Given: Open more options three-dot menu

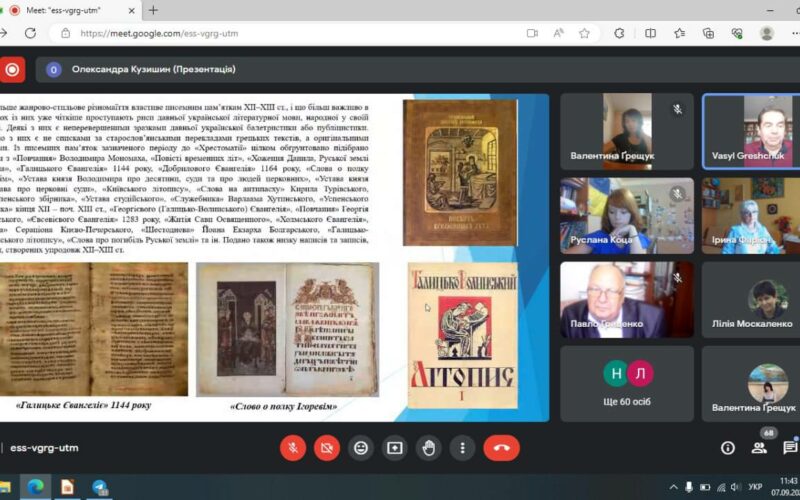Looking at the screenshot, I should pos(461,448).
